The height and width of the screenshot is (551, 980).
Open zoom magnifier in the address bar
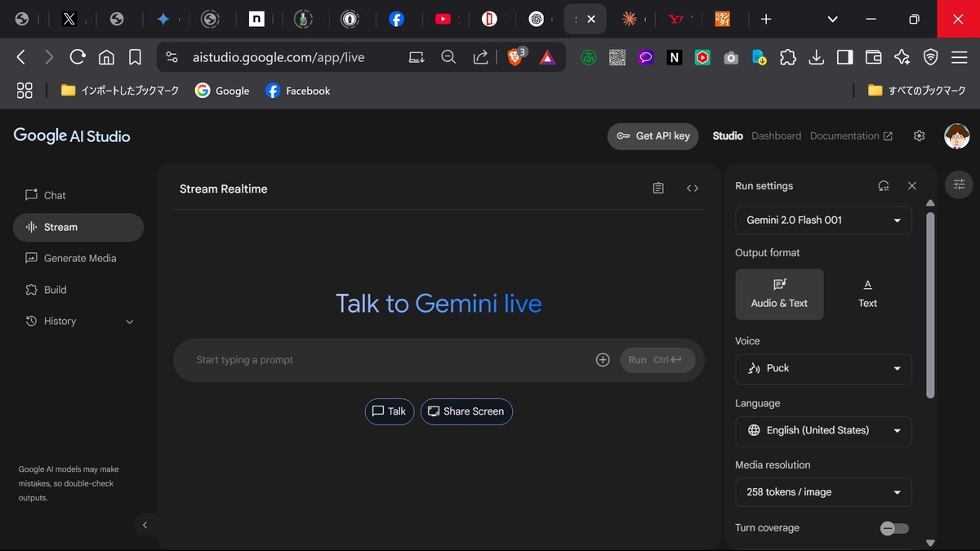pos(448,57)
